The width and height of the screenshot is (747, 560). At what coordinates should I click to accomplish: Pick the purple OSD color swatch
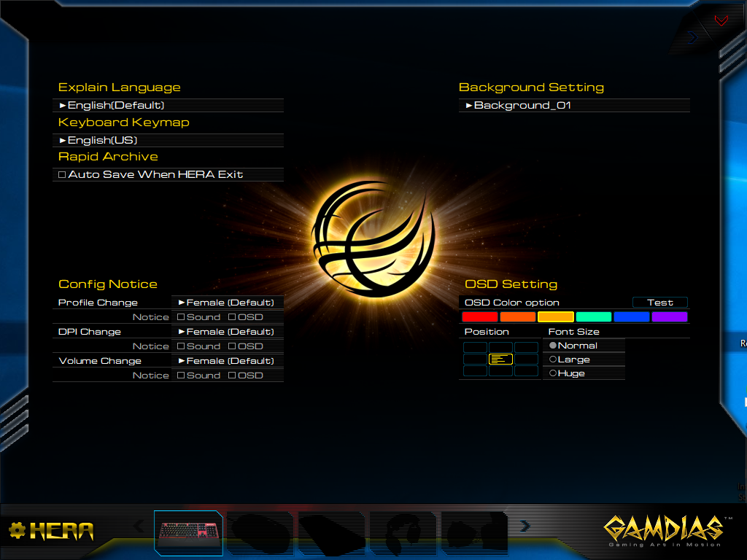[669, 317]
